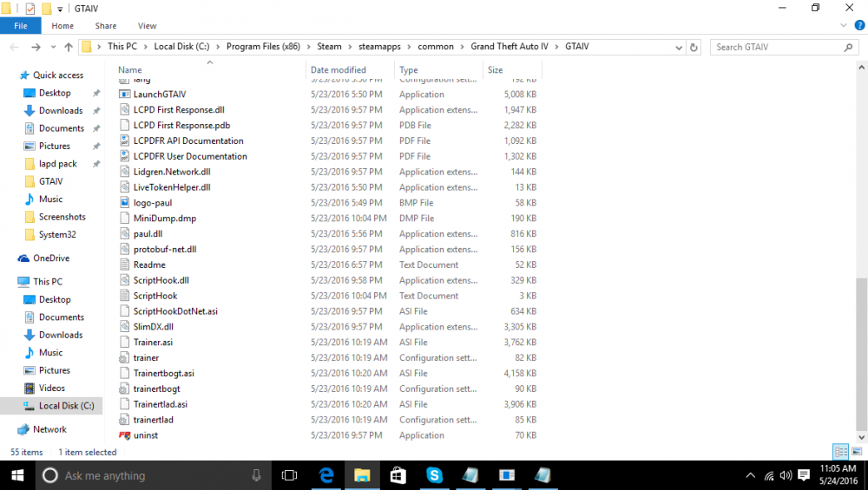Expand the Steam breadcrumb chevron

350,47
